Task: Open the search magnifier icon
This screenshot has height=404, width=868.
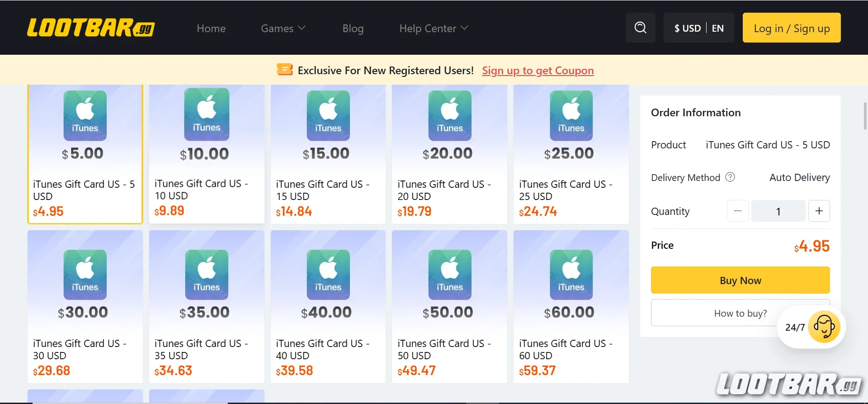Action: 640,28
